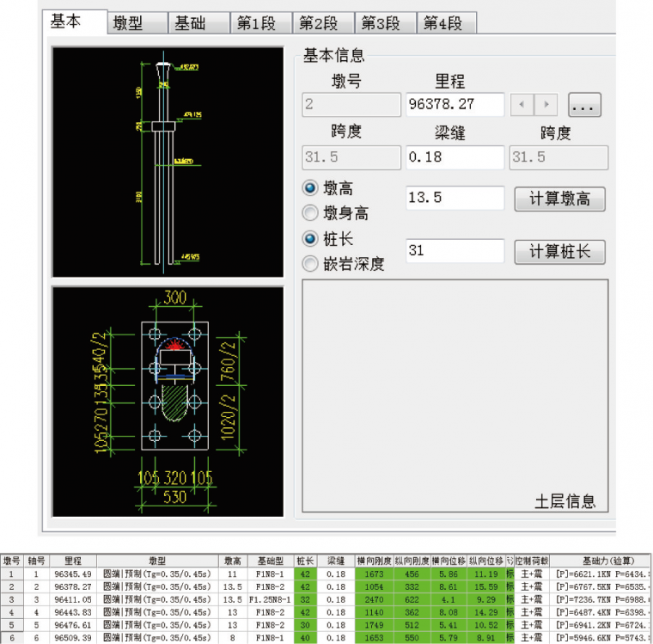653x644 pixels.
Task: Open the ellipsis browse button beside 里程
Action: 584,105
